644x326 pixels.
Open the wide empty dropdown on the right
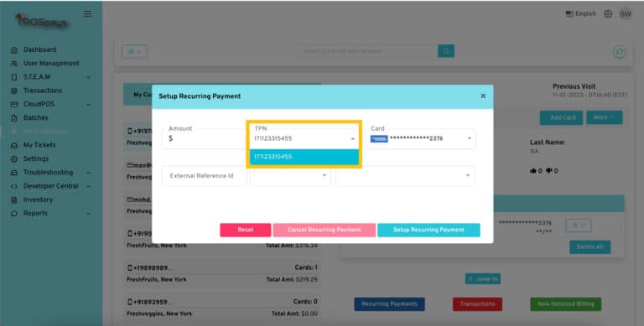(x=405, y=176)
